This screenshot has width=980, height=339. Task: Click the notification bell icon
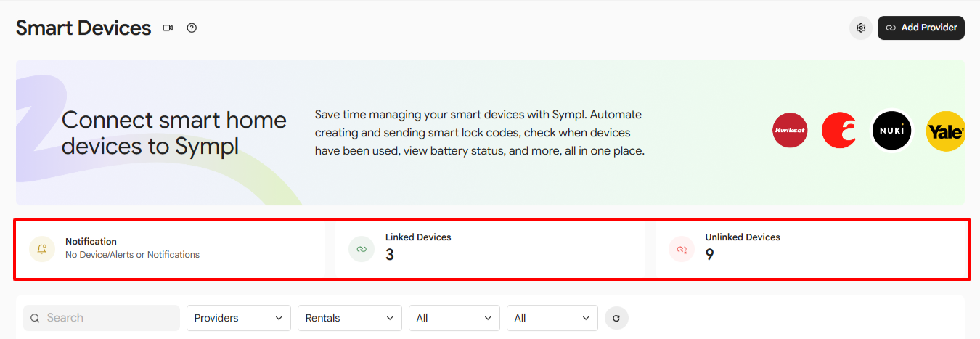coord(42,249)
